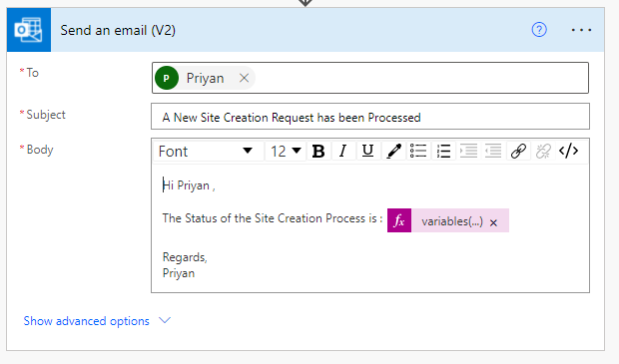Open the help icon for Send an email
The image size is (619, 364).
(539, 30)
